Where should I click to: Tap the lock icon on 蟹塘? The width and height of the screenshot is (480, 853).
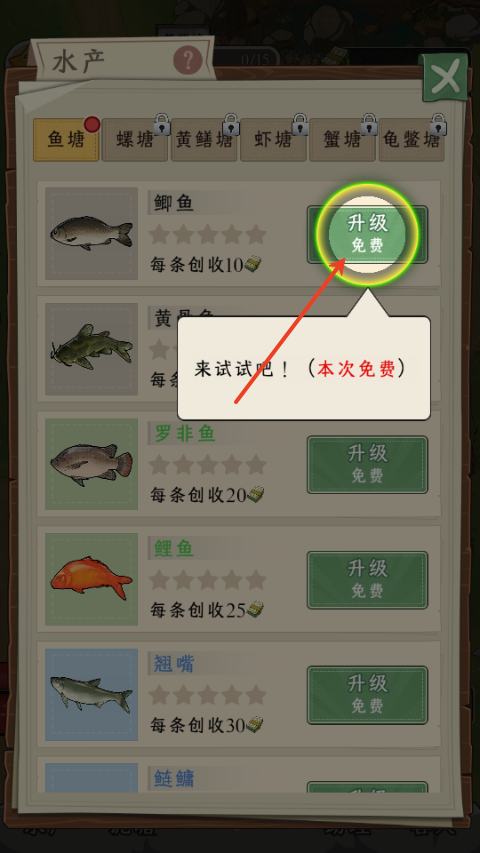[x=369, y=125]
